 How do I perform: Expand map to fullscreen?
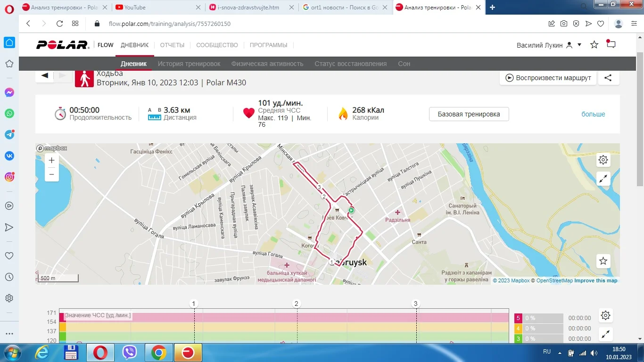[603, 179]
